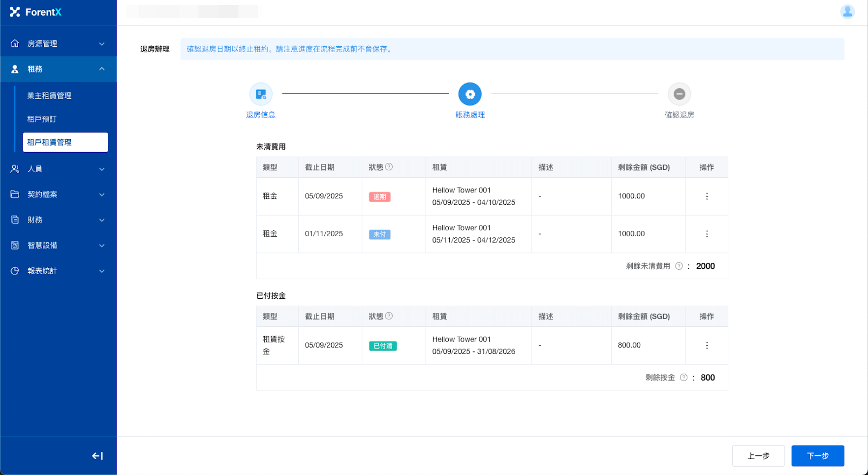The width and height of the screenshot is (868, 475).
Task: Select 租戶預訂 in the sidebar
Action: 42,119
